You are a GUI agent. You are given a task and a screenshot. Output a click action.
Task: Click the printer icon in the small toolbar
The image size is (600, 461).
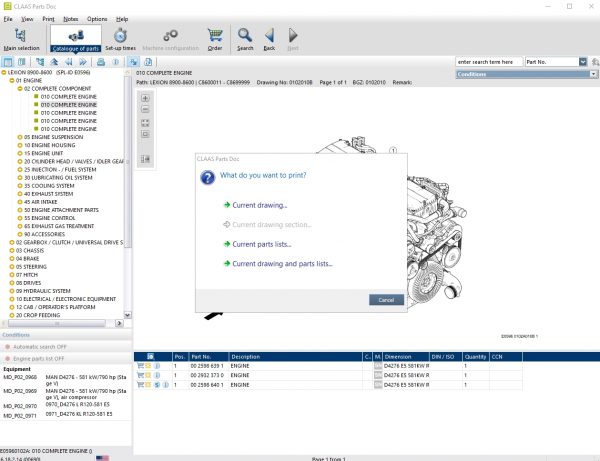point(100,61)
